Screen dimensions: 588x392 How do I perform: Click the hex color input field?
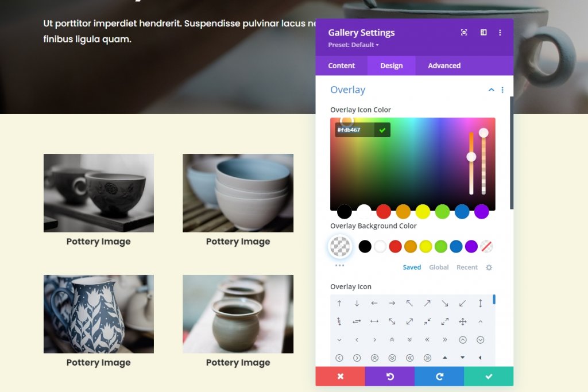[355, 130]
